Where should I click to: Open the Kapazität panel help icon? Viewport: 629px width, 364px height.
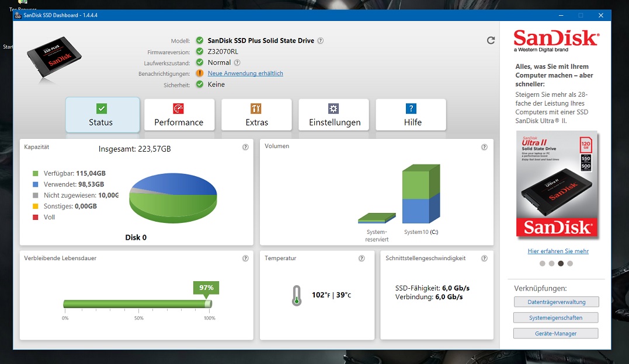(245, 147)
